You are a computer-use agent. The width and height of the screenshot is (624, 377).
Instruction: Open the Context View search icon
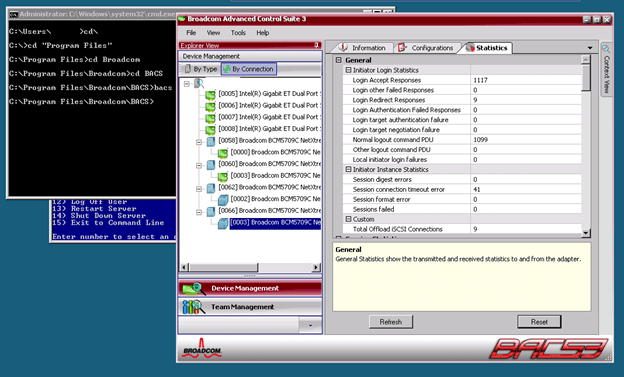pos(606,49)
